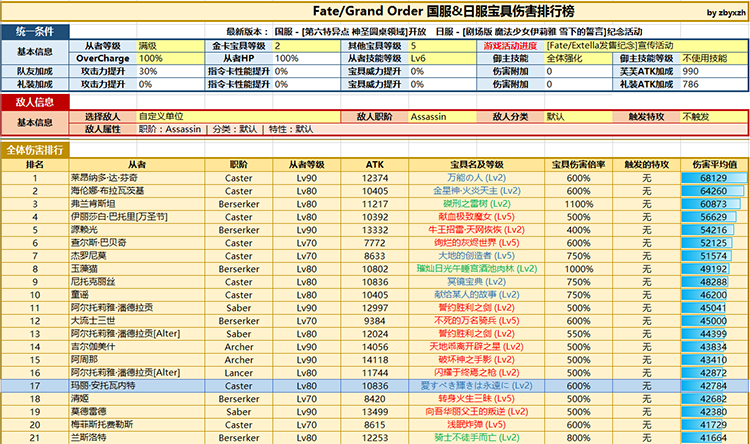
Task: Click the 宝具名及等级 column header
Action: (477, 165)
